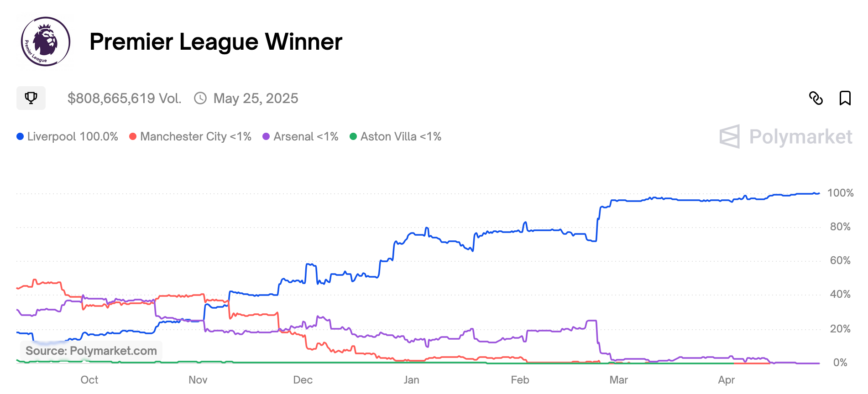Select the Arsenal <1% legend label
This screenshot has height=394, width=868.
306,137
